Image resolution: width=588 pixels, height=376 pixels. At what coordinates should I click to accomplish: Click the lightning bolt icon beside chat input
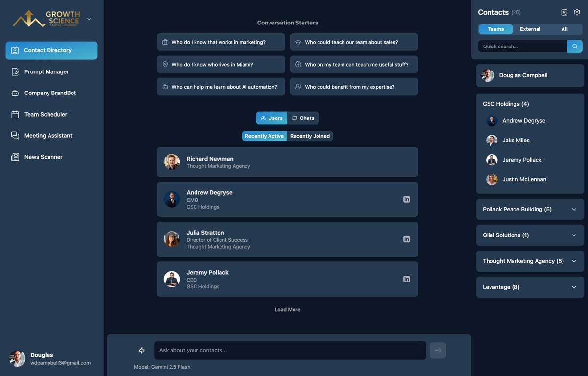(141, 351)
